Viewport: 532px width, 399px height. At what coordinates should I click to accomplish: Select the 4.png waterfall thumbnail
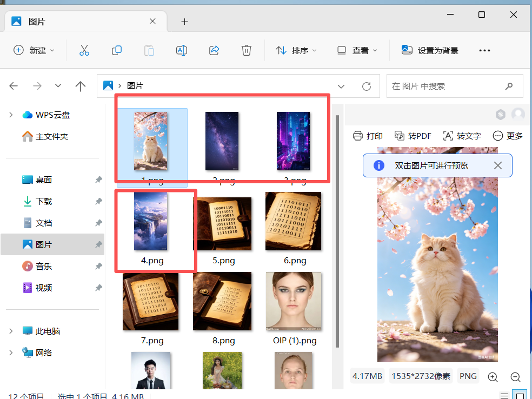151,221
